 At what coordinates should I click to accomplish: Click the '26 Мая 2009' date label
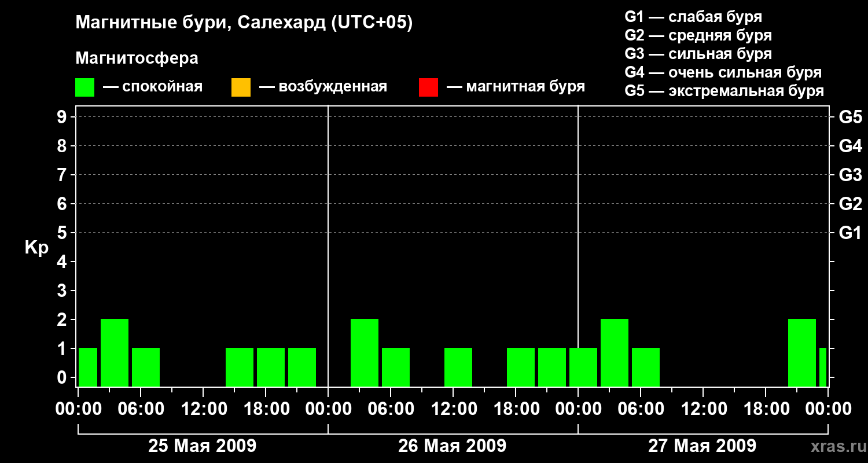pyautogui.click(x=453, y=446)
